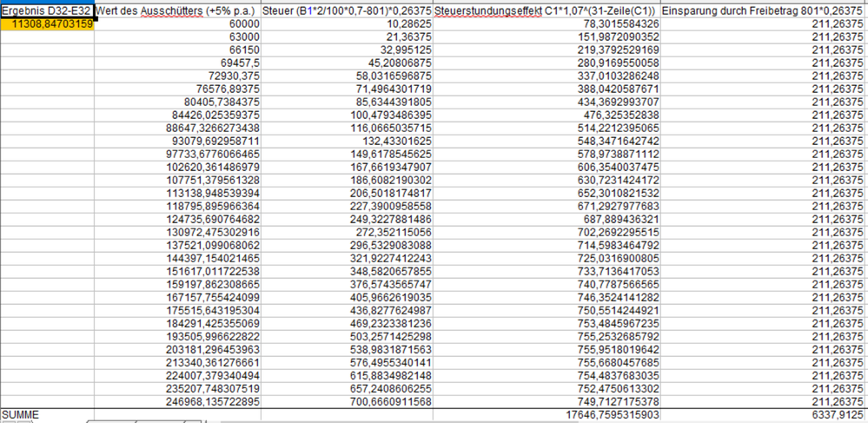Click the cell with value 476,325352838

tap(546, 115)
